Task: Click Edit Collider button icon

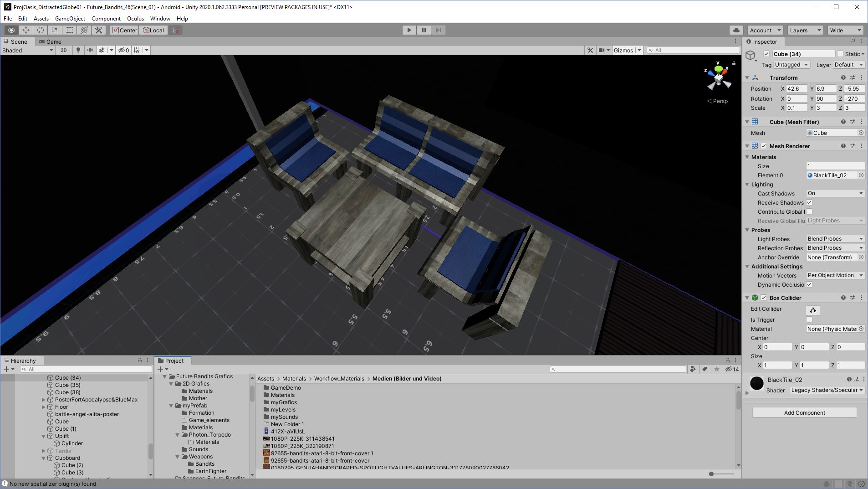Action: [x=813, y=310]
